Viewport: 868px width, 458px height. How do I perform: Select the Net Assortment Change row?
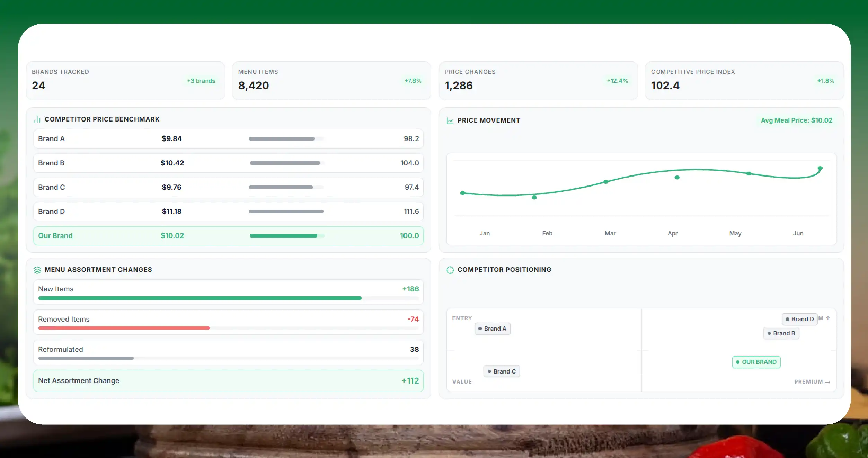(228, 381)
